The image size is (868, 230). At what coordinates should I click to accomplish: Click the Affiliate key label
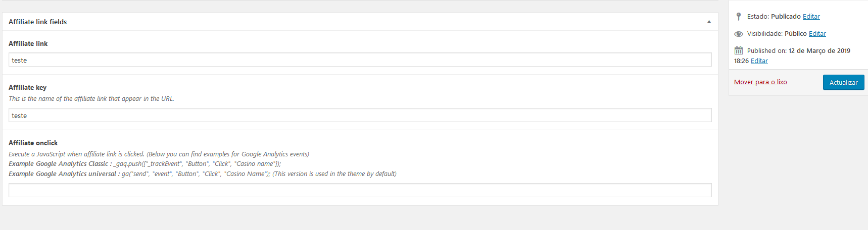coord(28,87)
